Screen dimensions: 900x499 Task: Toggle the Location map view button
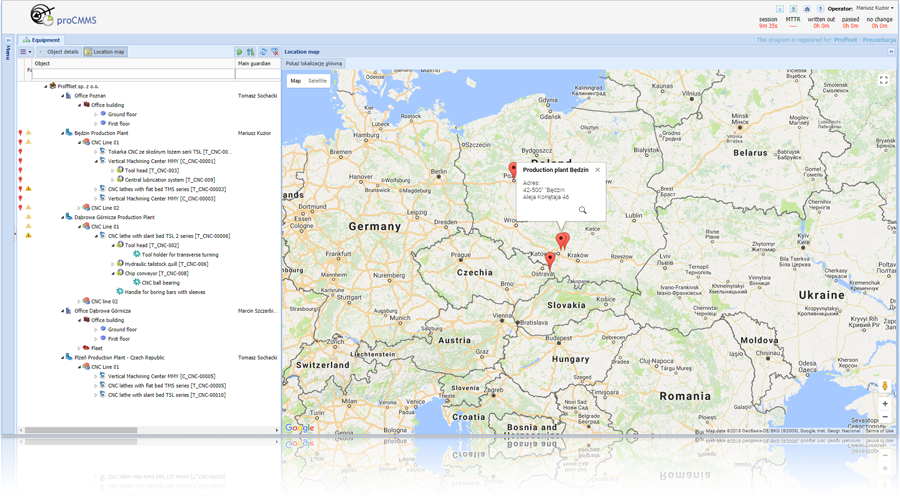(105, 52)
